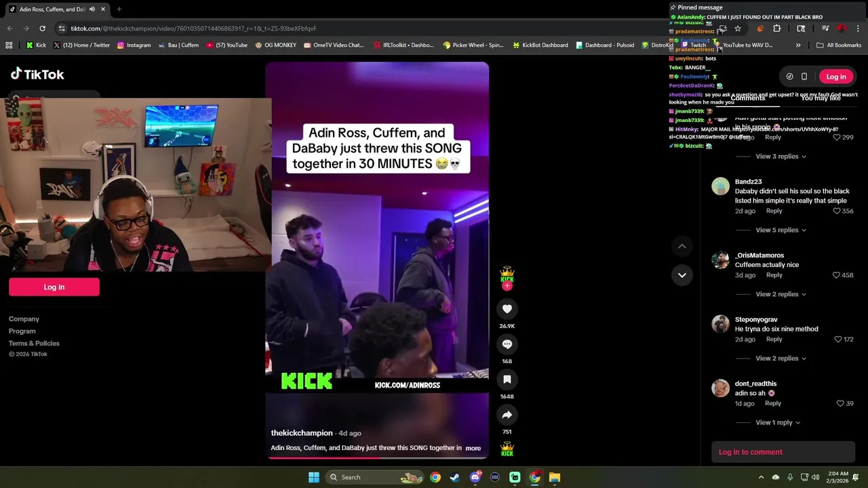Open the round icon left of the phone icon

tap(789, 77)
